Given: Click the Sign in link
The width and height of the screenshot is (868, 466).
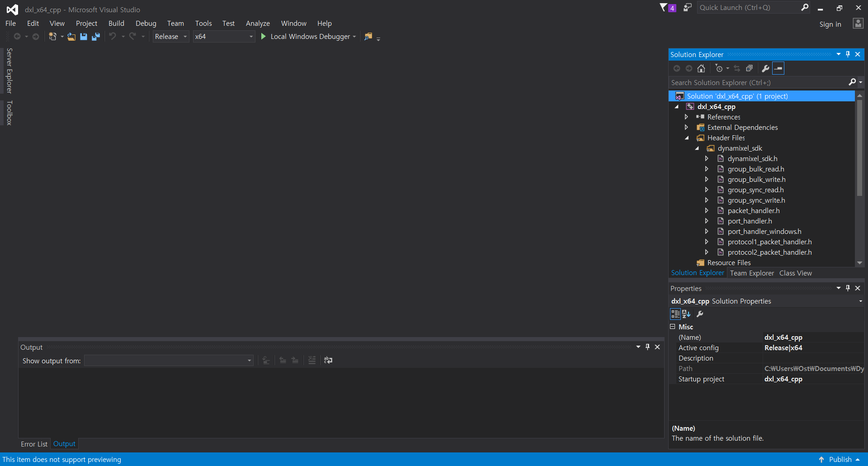Looking at the screenshot, I should point(830,24).
